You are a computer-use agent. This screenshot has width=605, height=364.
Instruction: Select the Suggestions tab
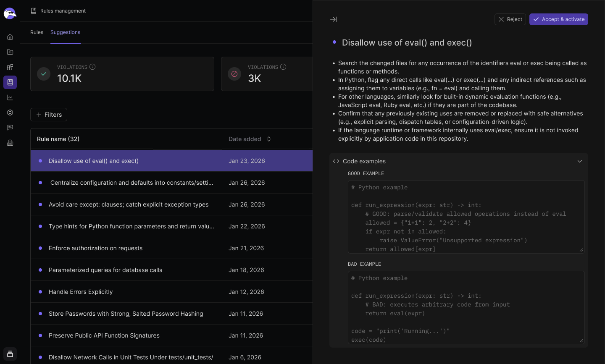[65, 32]
